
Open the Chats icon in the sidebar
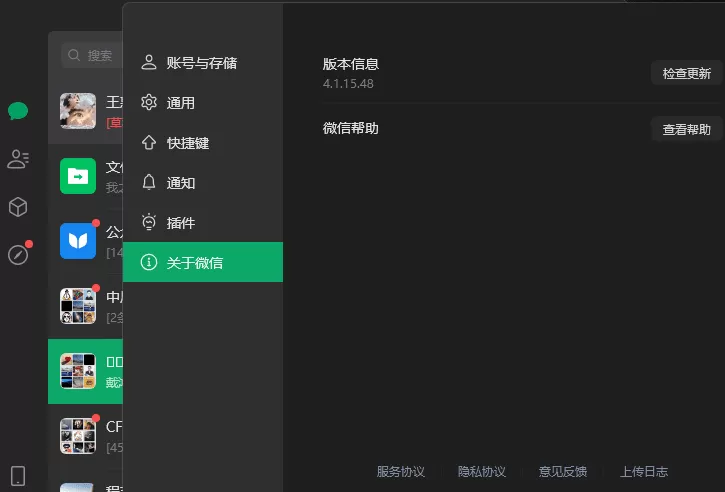tap(18, 111)
